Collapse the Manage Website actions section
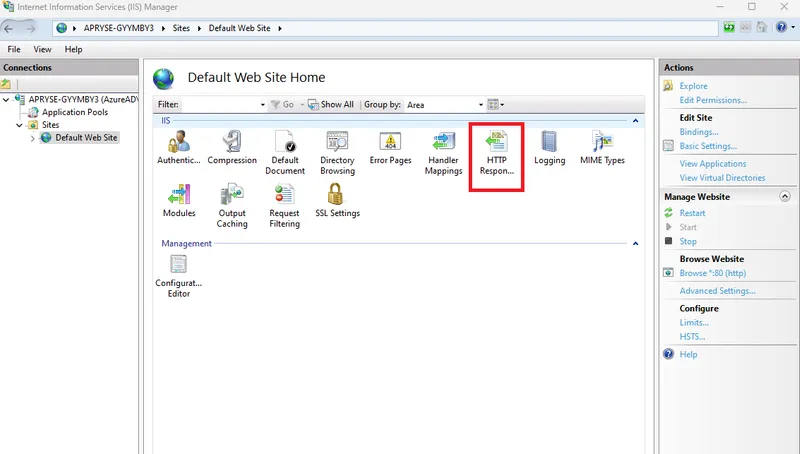The height and width of the screenshot is (454, 800). [785, 196]
